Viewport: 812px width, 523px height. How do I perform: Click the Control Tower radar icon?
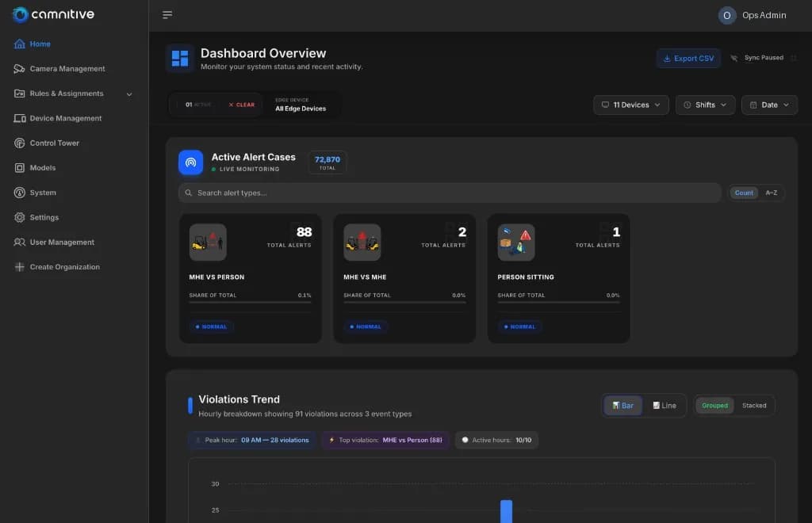(20, 143)
